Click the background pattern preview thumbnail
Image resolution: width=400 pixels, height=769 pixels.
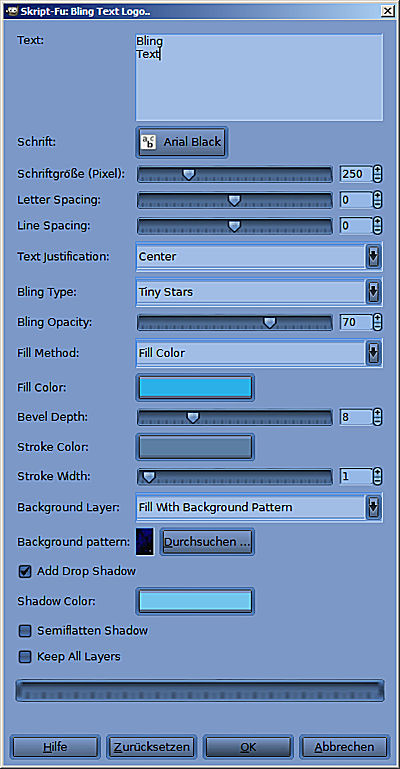(x=145, y=542)
